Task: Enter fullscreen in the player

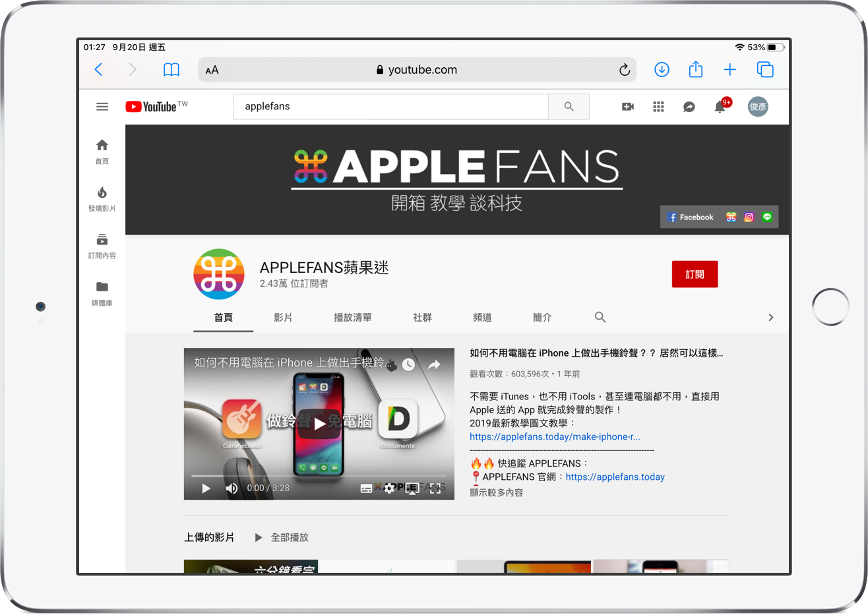Action: 435,488
